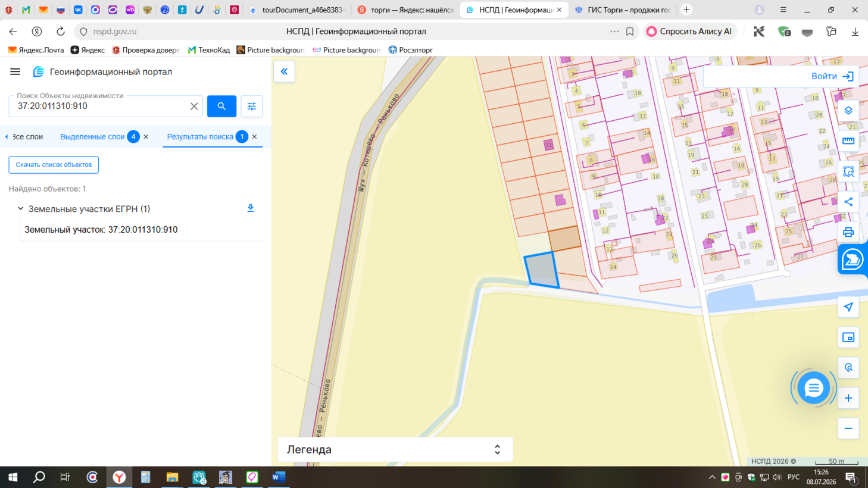
Task: Click the locate search target map icon
Action: click(848, 368)
